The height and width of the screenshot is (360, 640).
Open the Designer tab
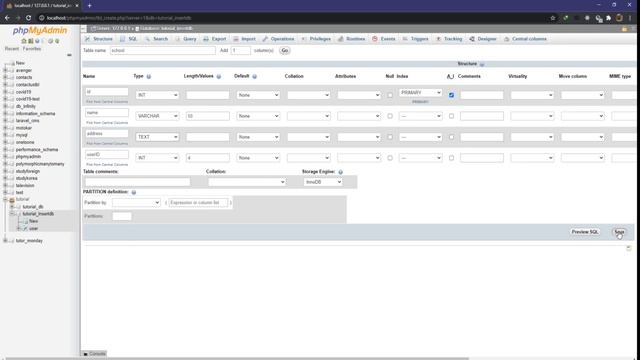point(483,39)
